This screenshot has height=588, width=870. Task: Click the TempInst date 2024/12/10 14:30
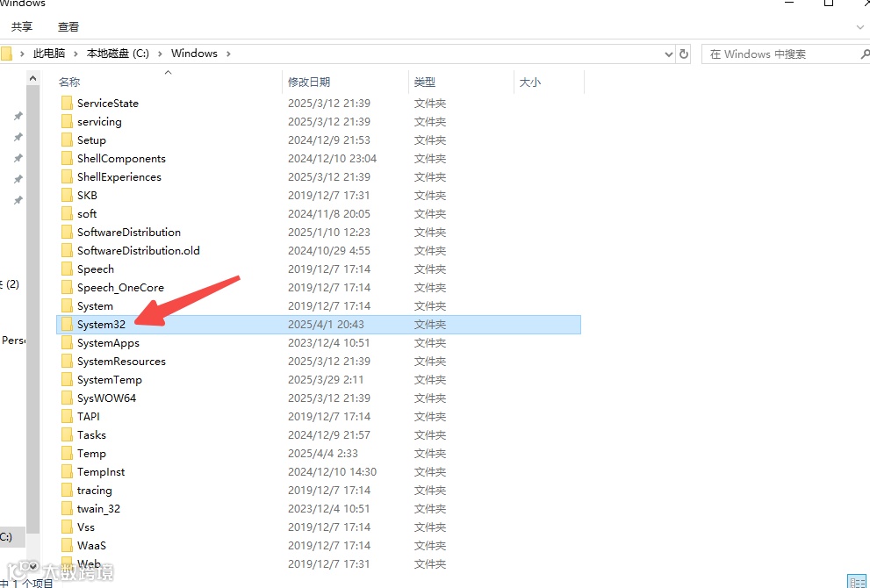[x=332, y=471]
